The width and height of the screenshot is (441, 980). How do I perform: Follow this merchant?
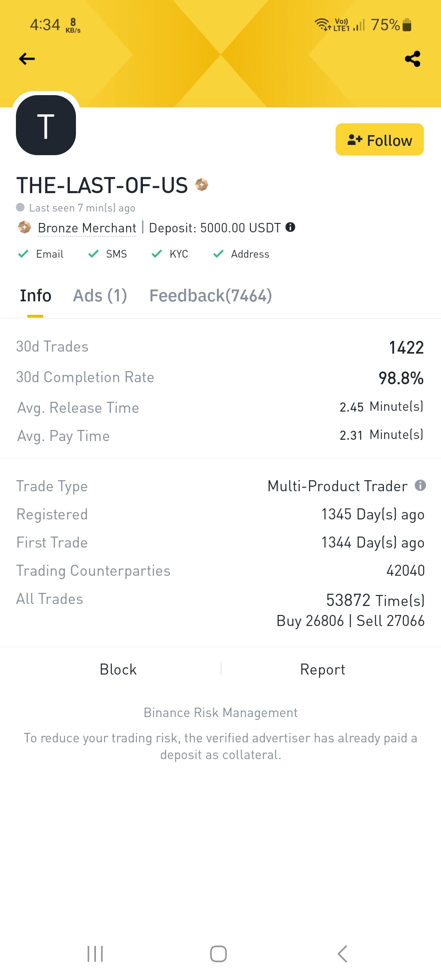coord(380,140)
